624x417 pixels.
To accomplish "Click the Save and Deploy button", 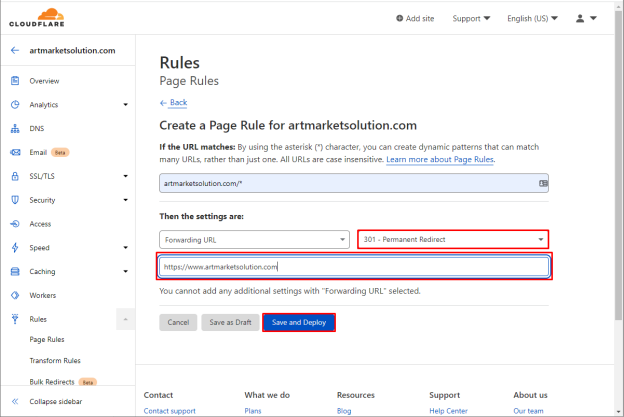I will (299, 322).
